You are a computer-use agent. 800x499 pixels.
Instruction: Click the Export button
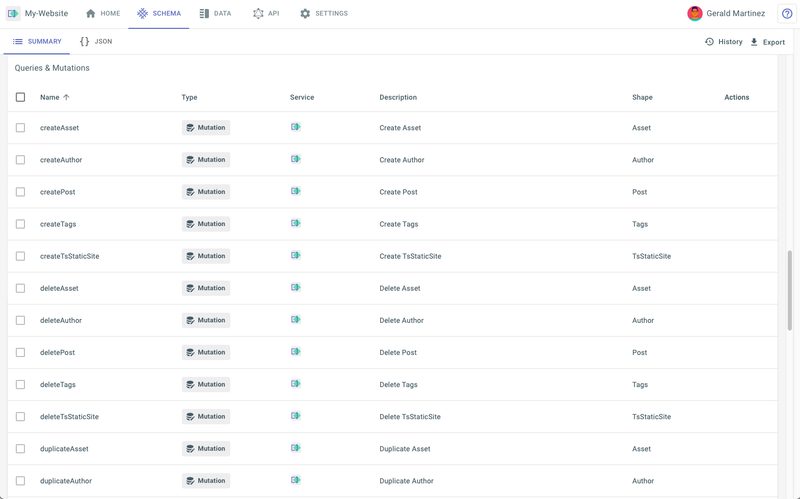pos(767,42)
